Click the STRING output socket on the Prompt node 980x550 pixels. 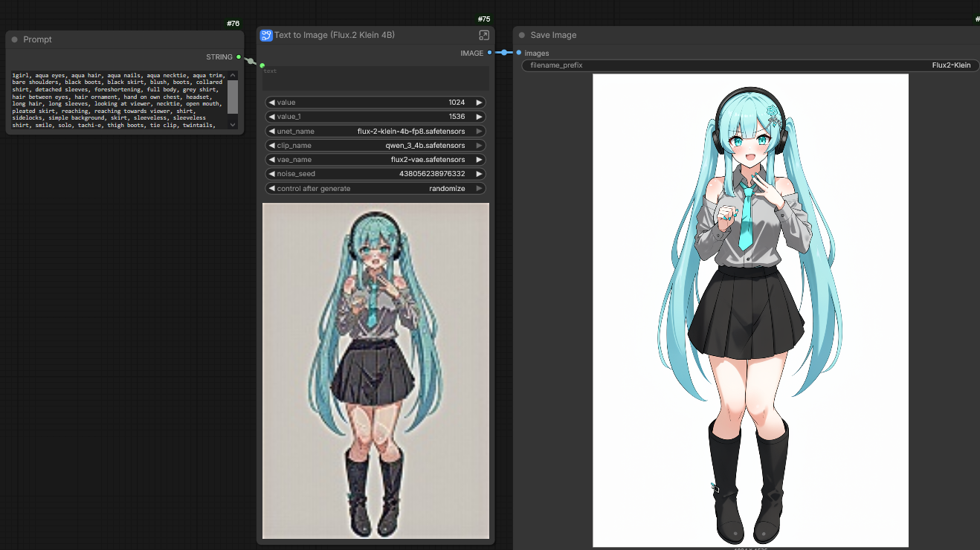click(239, 57)
